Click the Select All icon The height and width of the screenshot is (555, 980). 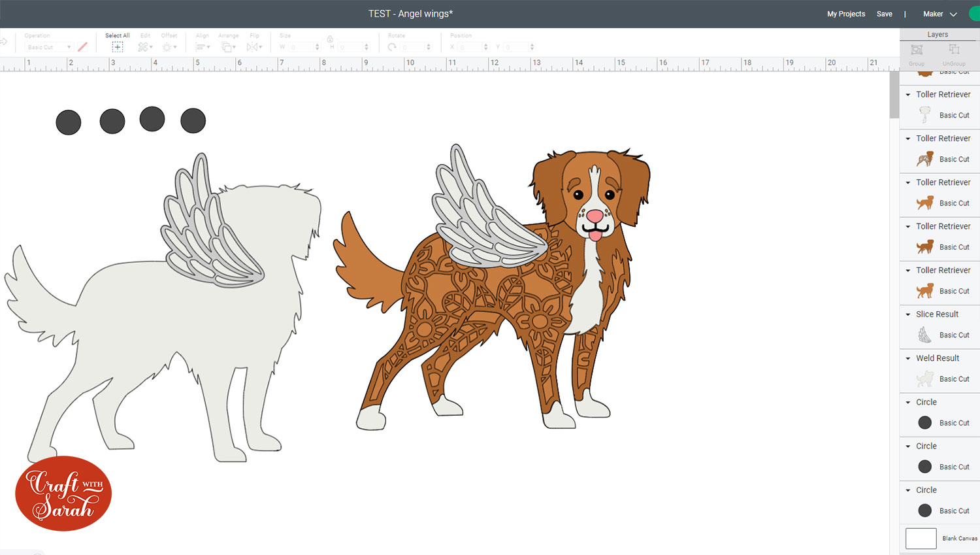(118, 47)
